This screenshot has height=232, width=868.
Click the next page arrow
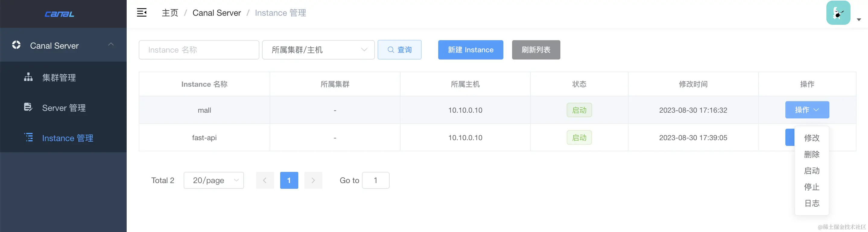(x=313, y=180)
